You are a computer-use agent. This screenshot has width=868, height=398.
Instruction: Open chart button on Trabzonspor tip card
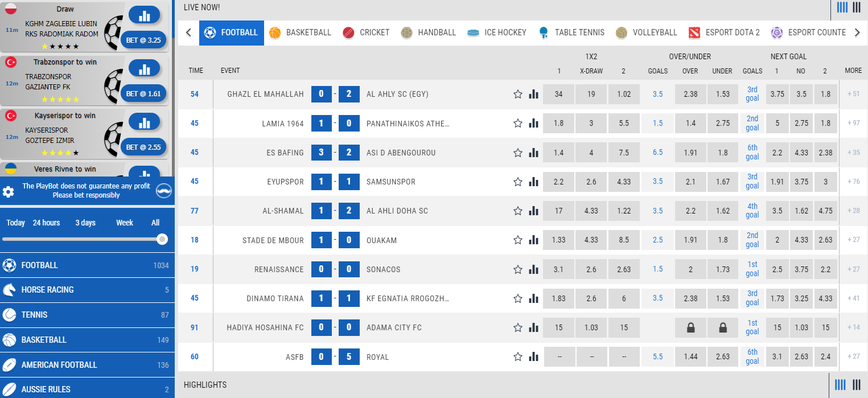coord(144,68)
